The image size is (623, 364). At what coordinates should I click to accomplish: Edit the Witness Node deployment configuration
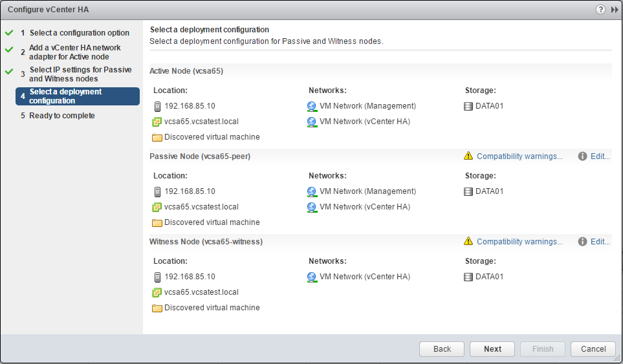point(600,242)
